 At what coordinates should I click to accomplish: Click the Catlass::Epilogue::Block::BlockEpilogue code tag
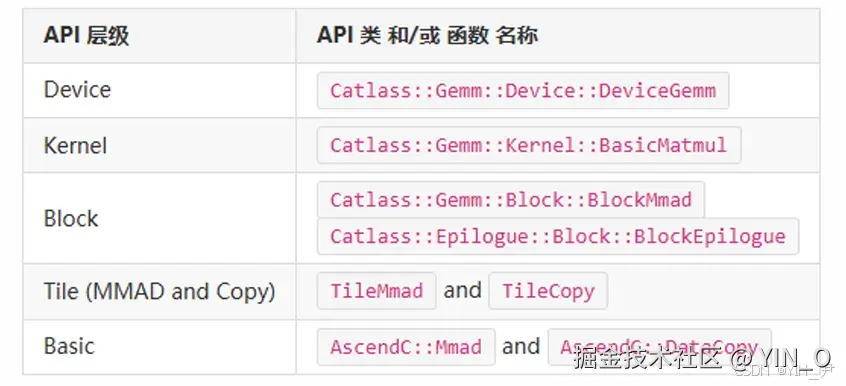558,236
